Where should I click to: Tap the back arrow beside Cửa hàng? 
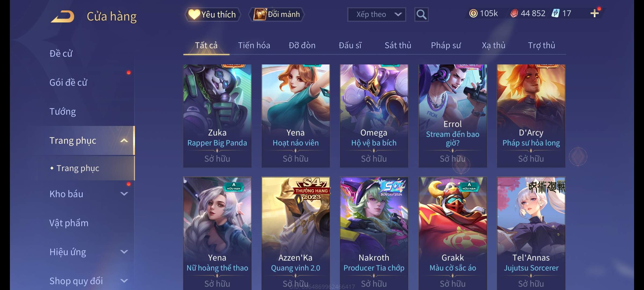click(63, 16)
